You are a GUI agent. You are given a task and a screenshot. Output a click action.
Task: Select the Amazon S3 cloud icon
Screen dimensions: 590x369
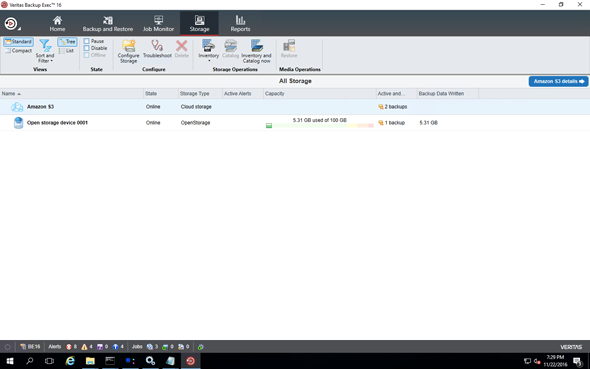point(17,107)
